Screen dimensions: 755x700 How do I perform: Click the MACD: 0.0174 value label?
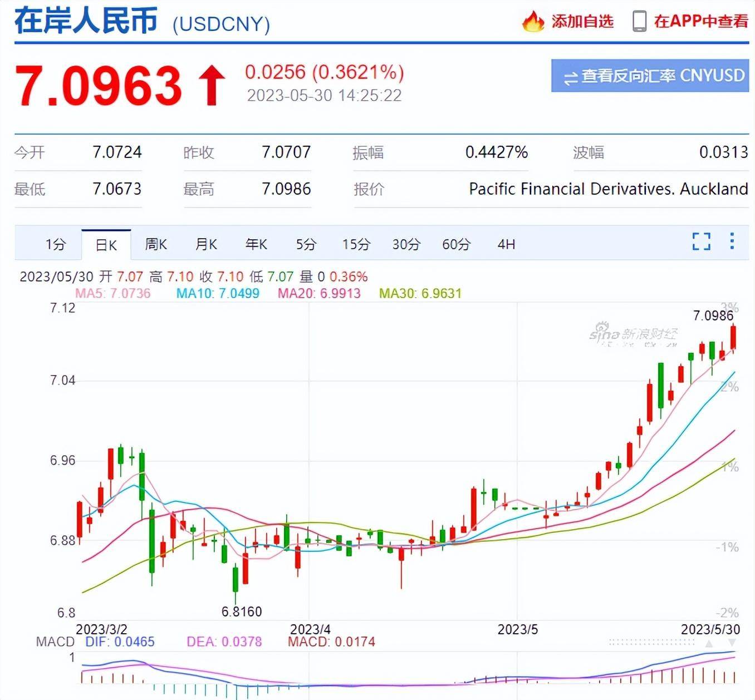(x=331, y=642)
